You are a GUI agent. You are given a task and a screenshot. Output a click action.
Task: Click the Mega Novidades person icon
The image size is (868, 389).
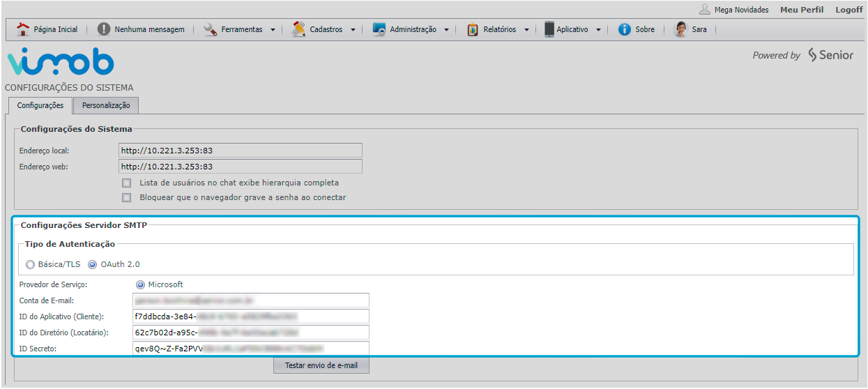705,9
